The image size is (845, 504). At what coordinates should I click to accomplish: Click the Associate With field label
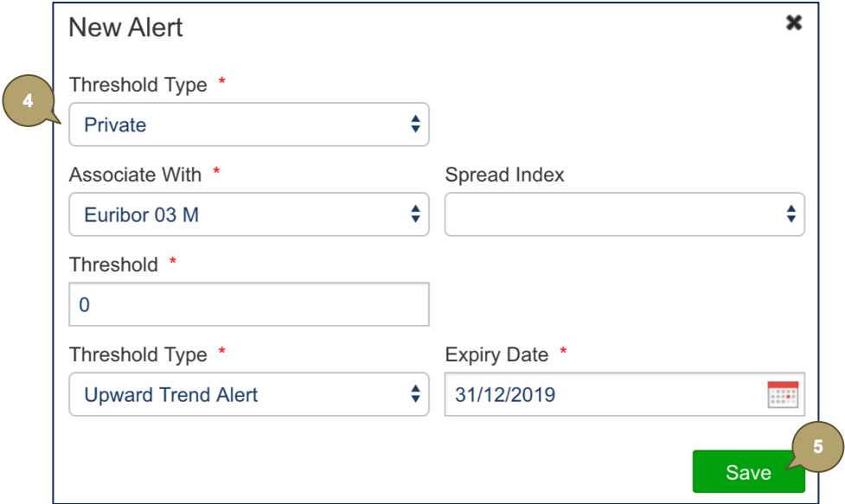click(x=135, y=175)
